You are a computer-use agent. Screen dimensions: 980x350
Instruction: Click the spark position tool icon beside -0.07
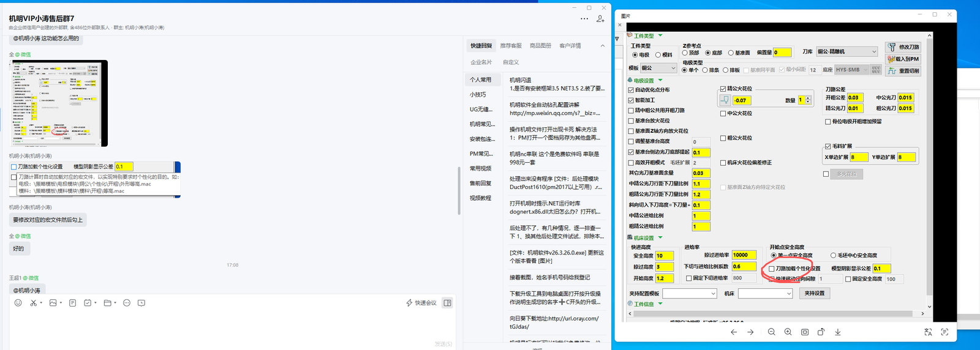(725, 100)
